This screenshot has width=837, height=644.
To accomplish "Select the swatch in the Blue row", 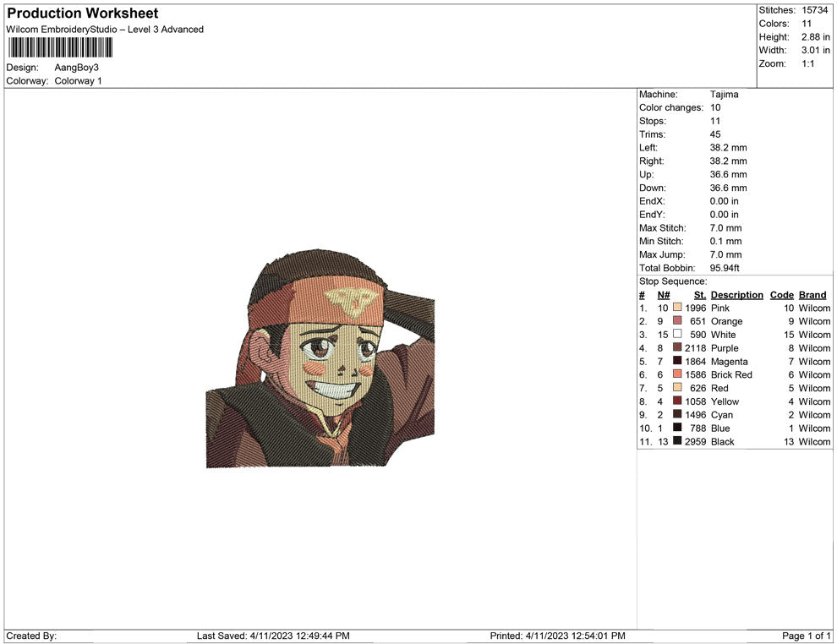I will (677, 428).
